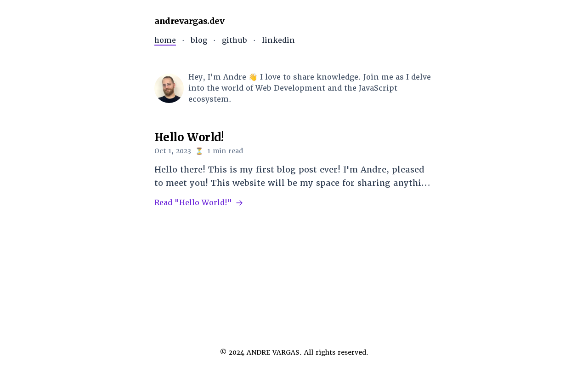Open the "Hello World!" post heading
The height and width of the screenshot is (368, 588).
(x=189, y=137)
